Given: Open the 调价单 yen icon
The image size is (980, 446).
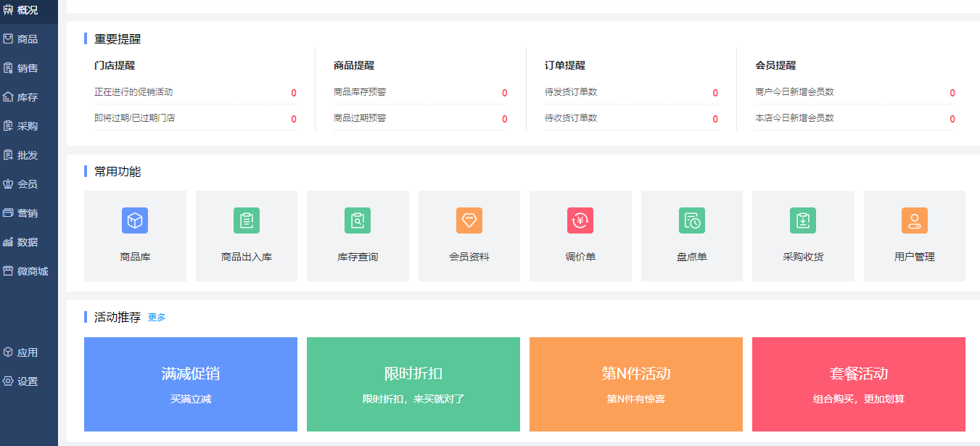Looking at the screenshot, I should (x=580, y=220).
